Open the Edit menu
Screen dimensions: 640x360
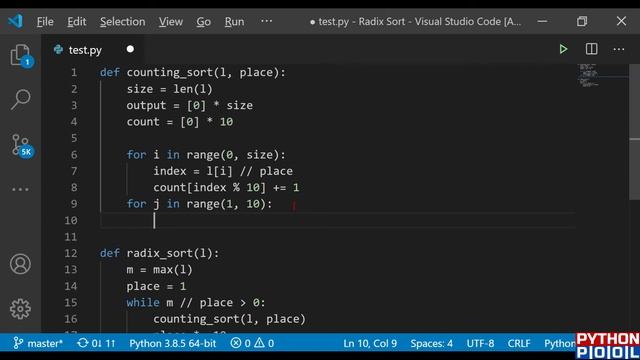[x=77, y=21]
